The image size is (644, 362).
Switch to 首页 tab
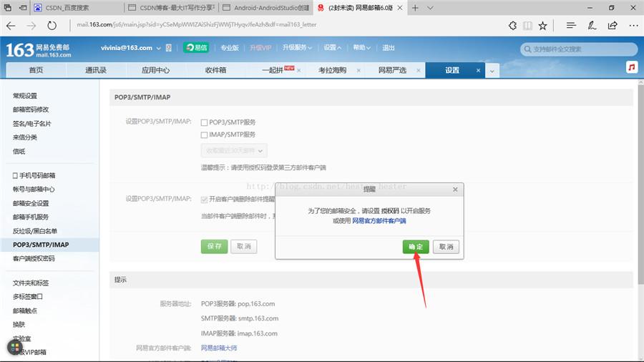pyautogui.click(x=36, y=70)
